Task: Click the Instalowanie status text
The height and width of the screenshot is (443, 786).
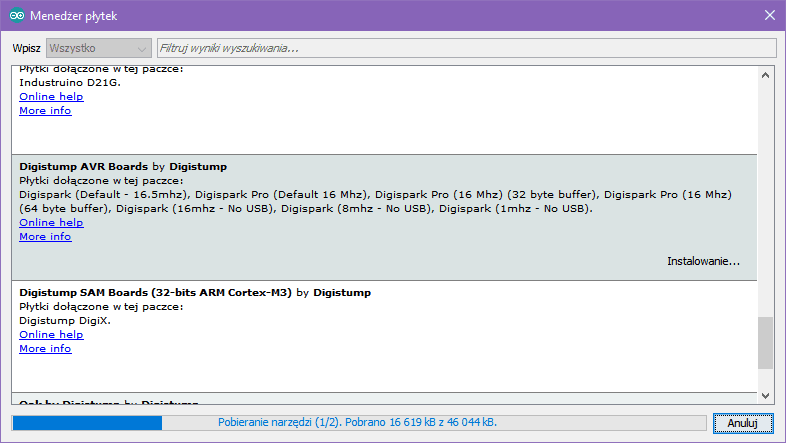Action: [703, 262]
